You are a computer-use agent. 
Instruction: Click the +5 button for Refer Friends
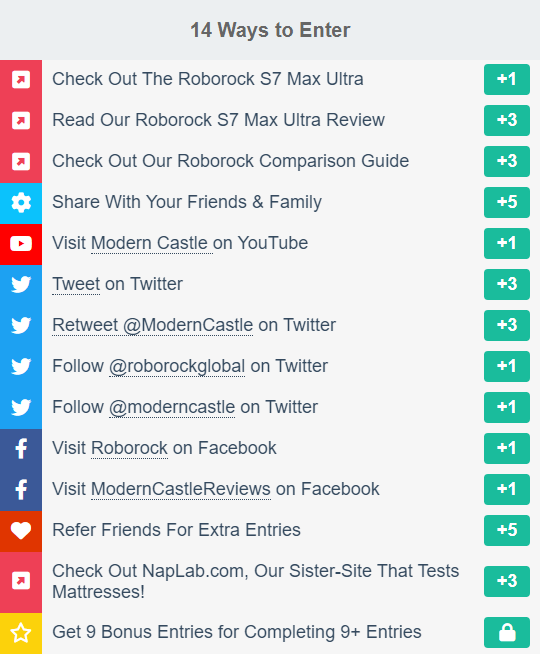pyautogui.click(x=507, y=530)
